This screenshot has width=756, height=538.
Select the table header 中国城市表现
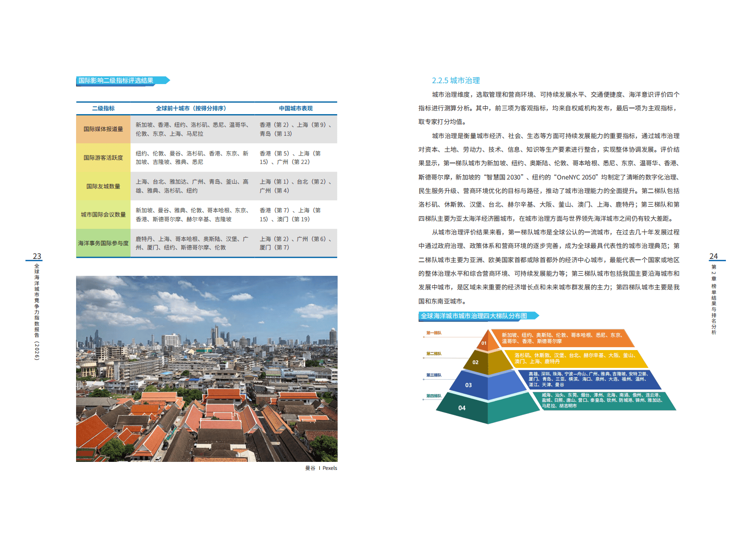pos(296,109)
